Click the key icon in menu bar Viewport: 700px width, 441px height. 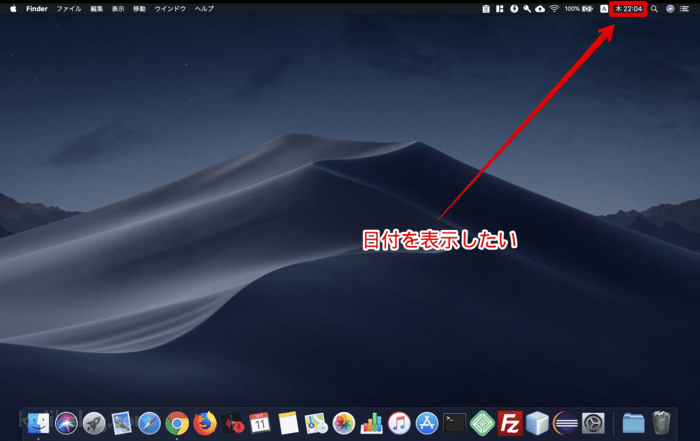click(x=527, y=8)
